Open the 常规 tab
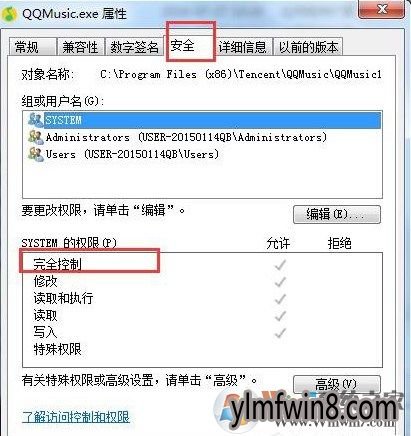Screen dimensions: 411x436 click(x=32, y=47)
